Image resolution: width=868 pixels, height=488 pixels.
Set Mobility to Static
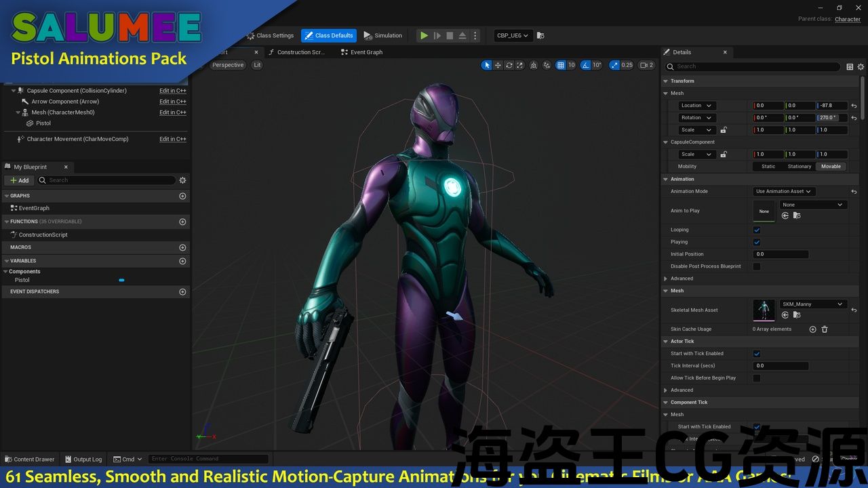(x=768, y=167)
